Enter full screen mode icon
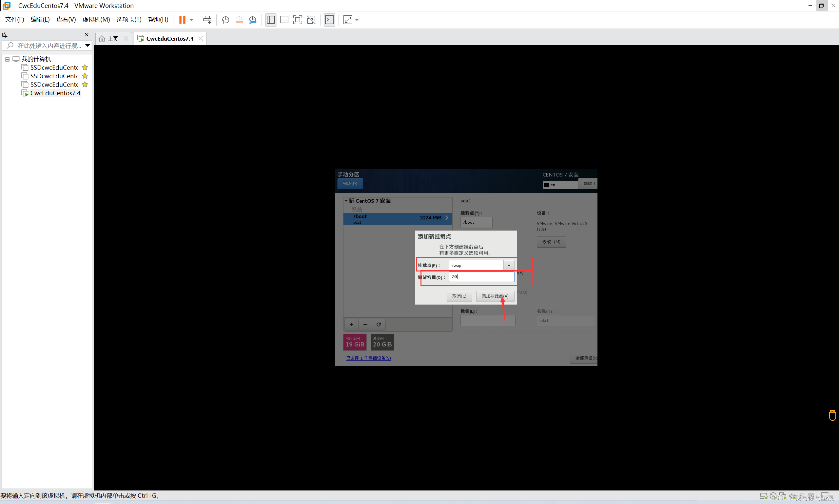The height and width of the screenshot is (504, 839). (297, 20)
